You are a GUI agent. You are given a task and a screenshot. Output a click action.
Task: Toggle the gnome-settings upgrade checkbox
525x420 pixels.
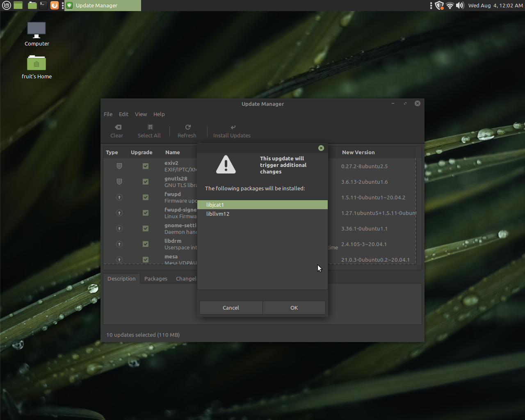pos(146,228)
